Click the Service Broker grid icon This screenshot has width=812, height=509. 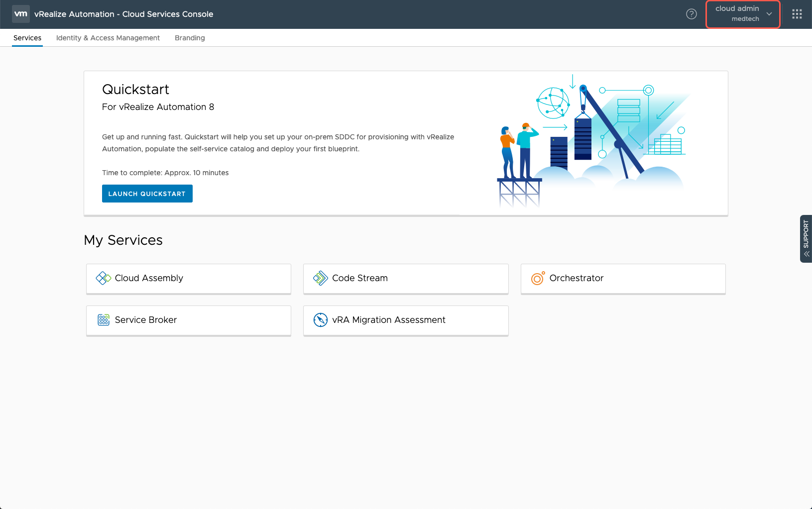pos(103,320)
